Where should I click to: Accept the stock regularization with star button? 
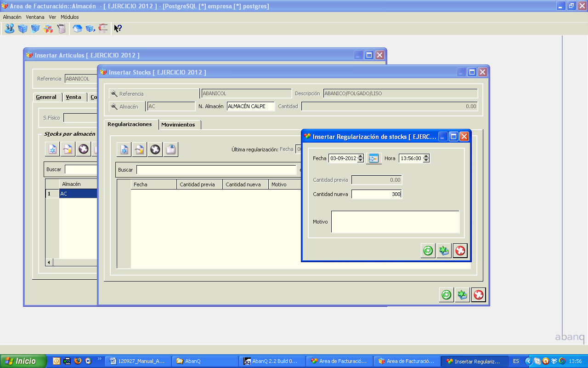tap(444, 251)
